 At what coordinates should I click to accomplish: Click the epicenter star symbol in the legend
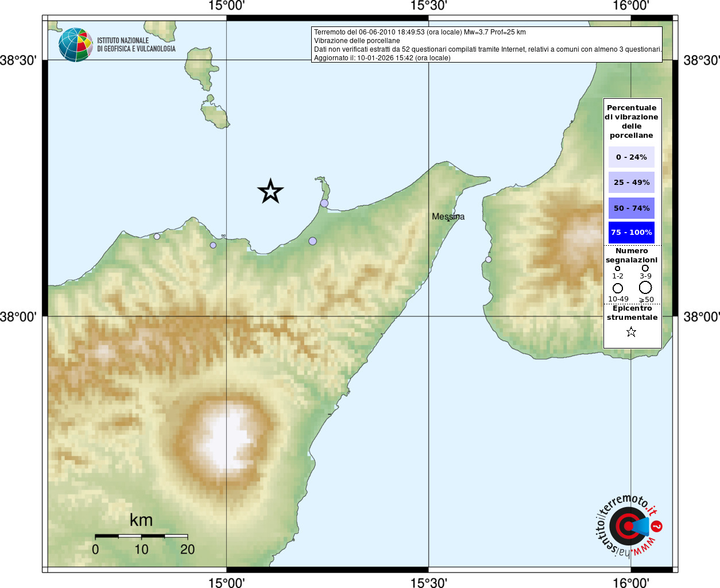pos(631,332)
